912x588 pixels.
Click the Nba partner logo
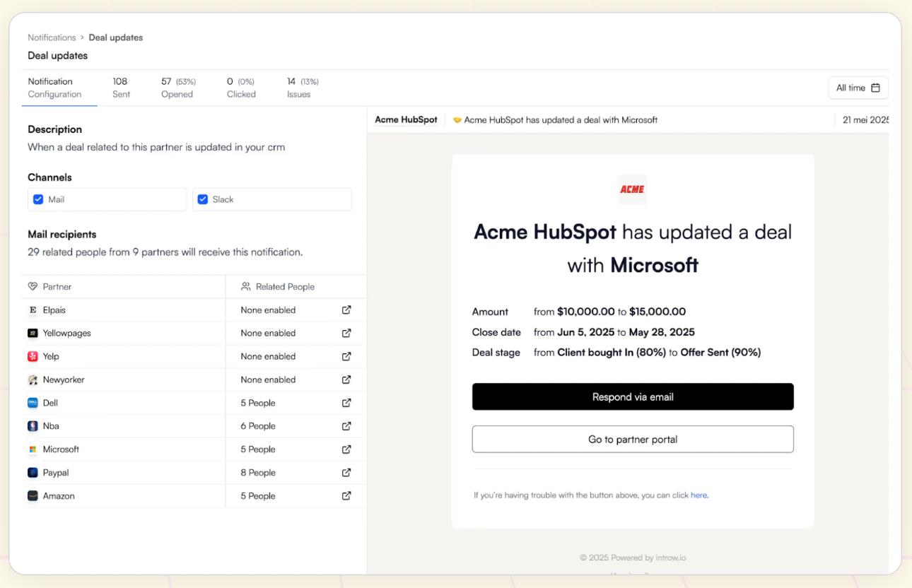33,426
